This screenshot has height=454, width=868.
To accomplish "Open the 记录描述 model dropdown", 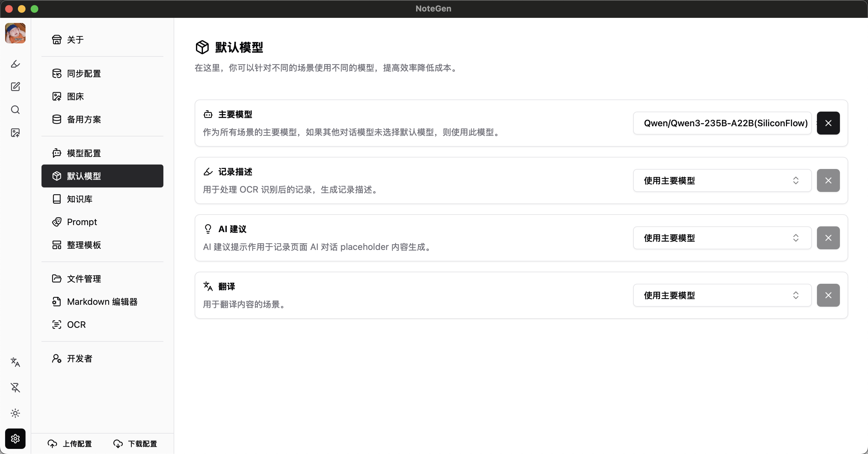I will click(722, 180).
